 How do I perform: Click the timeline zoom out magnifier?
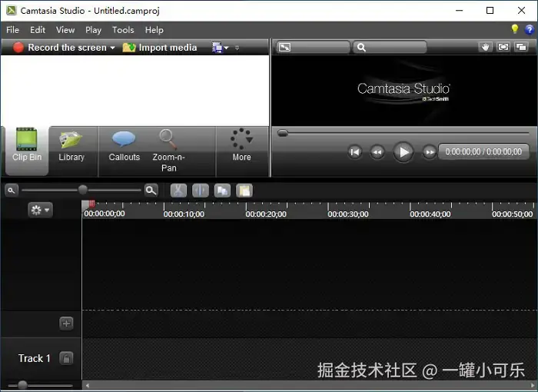click(12, 190)
